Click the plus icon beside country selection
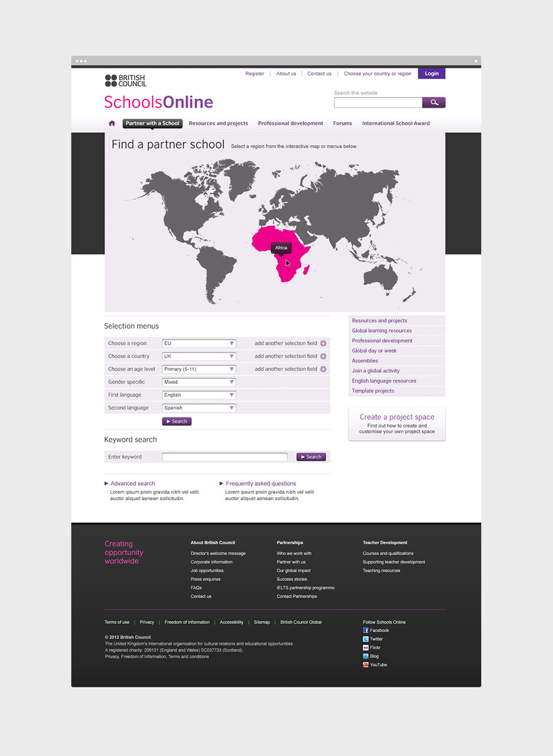Viewport: 553px width, 756px height. 323,356
